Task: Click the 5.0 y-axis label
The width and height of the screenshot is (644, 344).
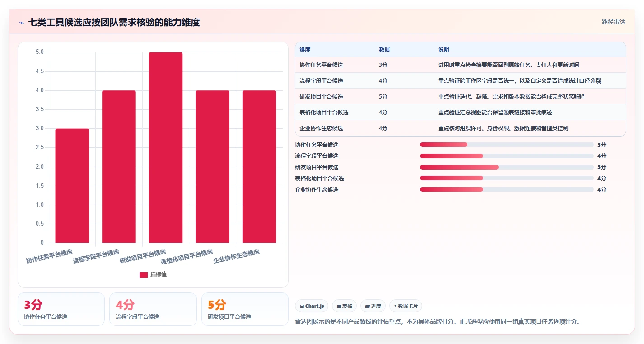Action: click(x=40, y=52)
